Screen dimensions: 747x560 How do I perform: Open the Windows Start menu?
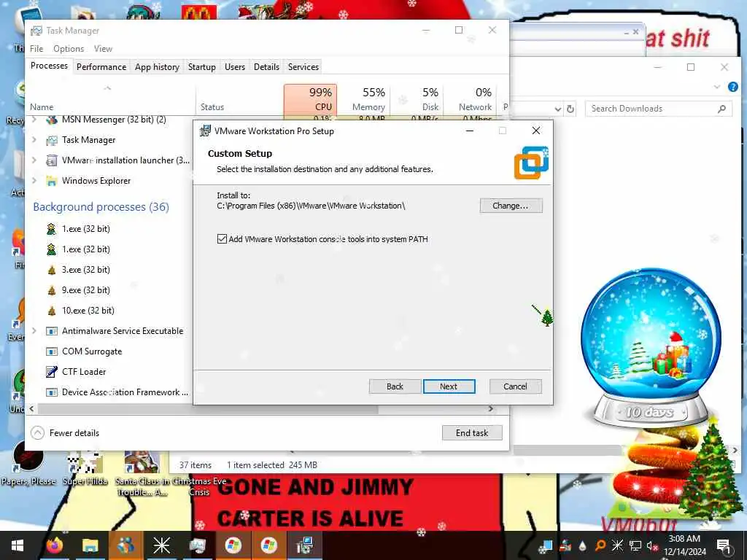pos(18,545)
